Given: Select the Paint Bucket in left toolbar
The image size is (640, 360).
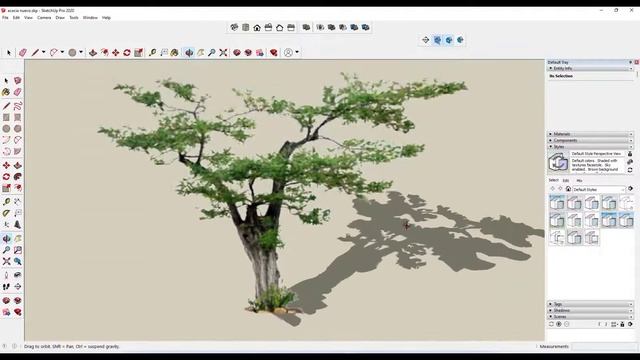Looking at the screenshot, I should coord(6,92).
